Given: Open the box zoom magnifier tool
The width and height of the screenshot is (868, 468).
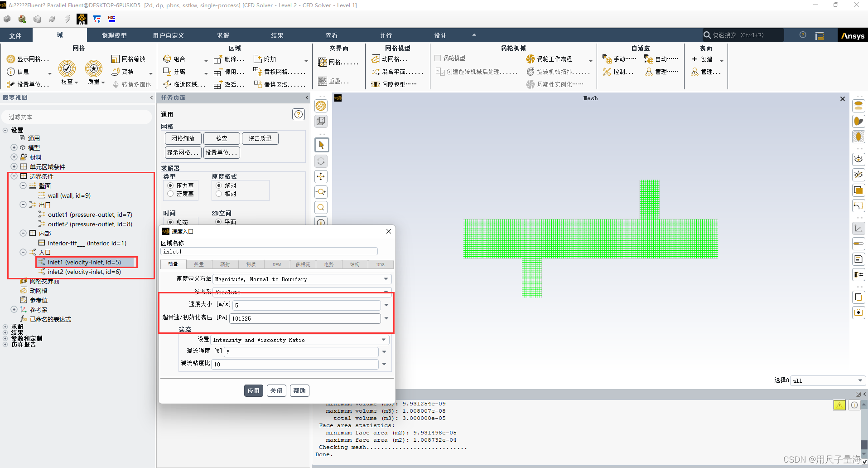Looking at the screenshot, I should tap(321, 207).
